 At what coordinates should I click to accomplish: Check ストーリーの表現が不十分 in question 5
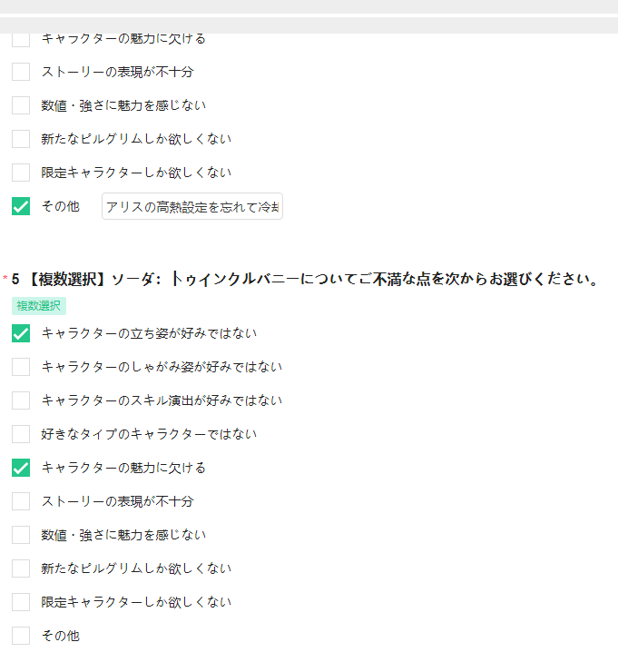21,501
